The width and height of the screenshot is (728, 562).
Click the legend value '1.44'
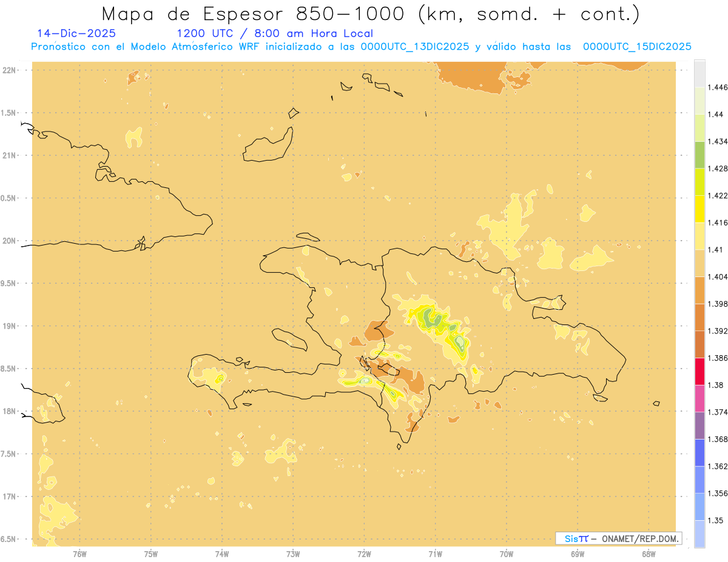click(x=716, y=114)
